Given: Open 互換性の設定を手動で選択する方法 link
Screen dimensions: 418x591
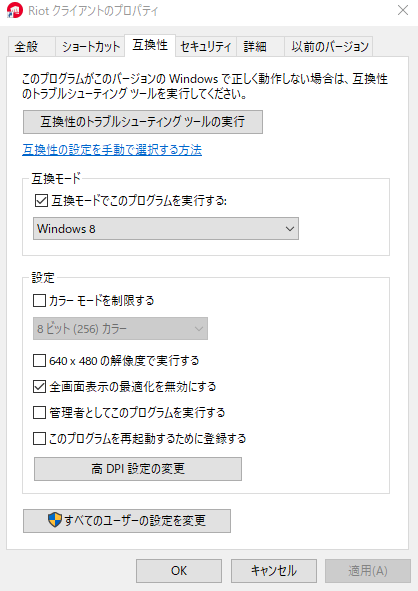Looking at the screenshot, I should [x=112, y=150].
